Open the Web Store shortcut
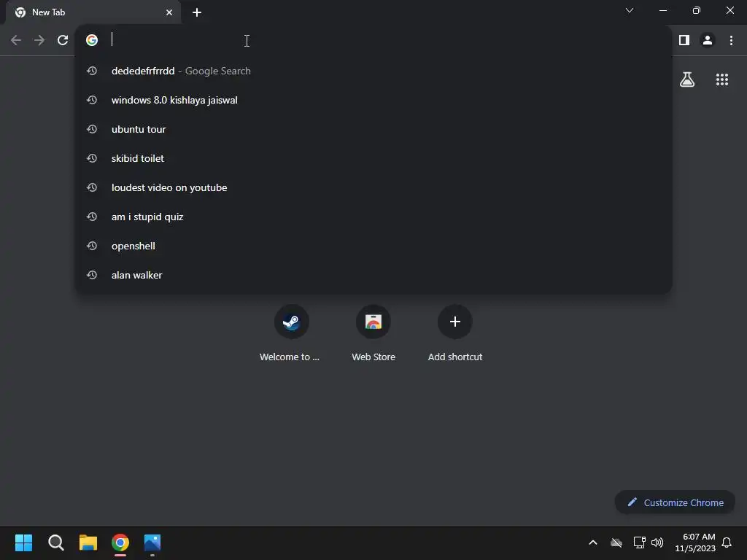 click(x=373, y=333)
